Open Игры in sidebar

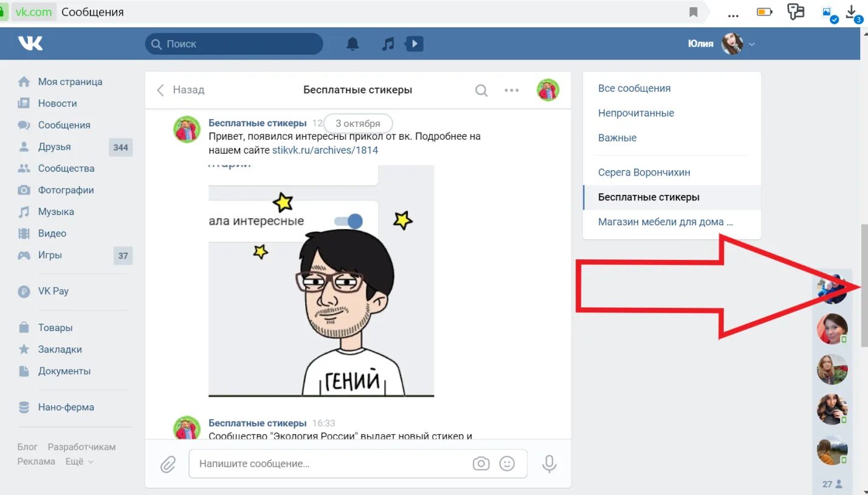point(50,255)
